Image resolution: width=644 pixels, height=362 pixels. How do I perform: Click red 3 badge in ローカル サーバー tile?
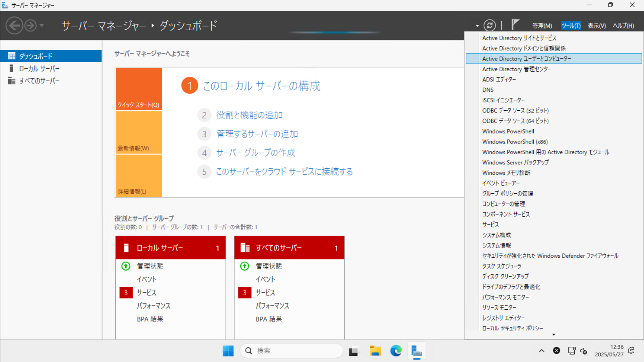(x=126, y=293)
